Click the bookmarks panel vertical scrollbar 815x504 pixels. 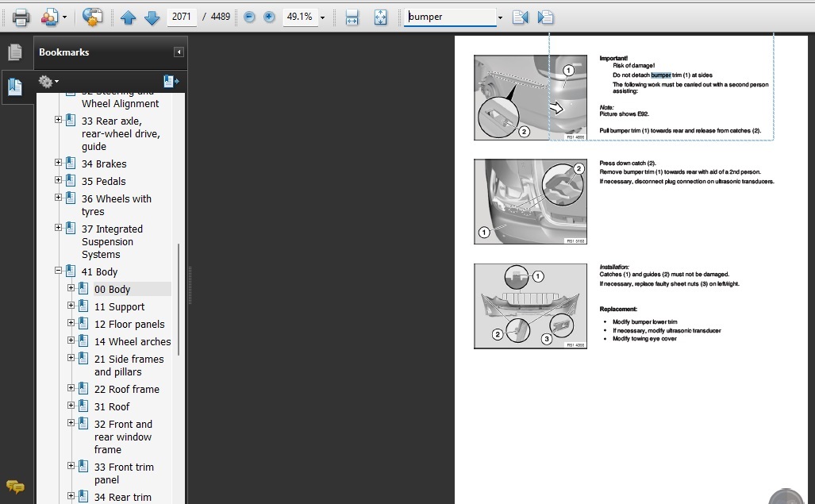click(179, 300)
